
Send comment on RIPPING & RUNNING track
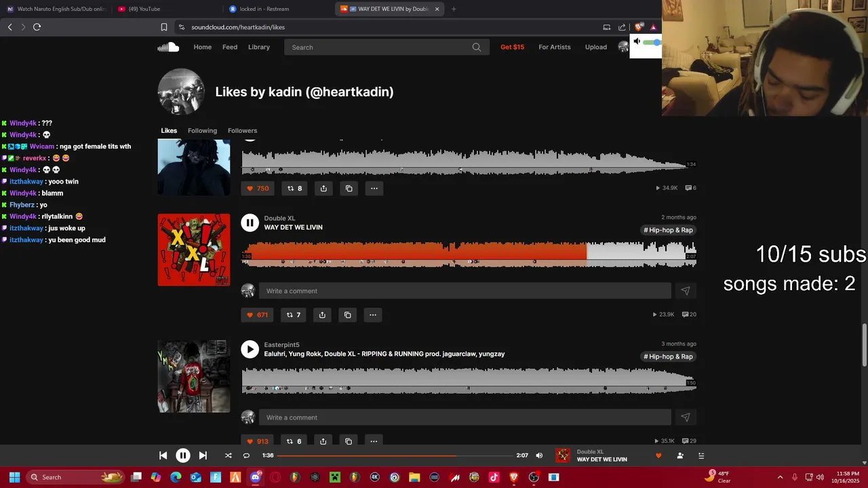(685, 418)
